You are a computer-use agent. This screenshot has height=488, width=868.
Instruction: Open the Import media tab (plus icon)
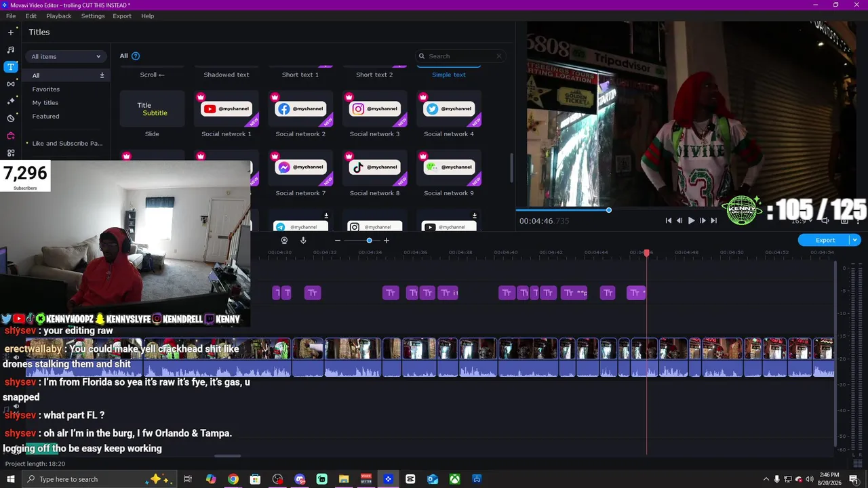pos(11,32)
